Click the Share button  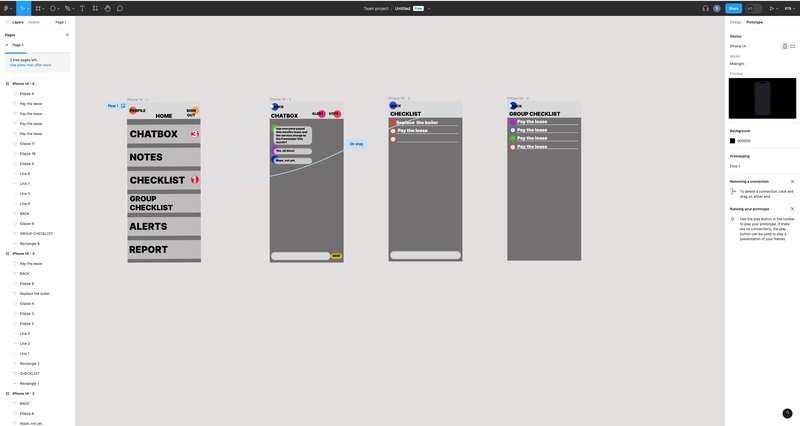pos(734,8)
